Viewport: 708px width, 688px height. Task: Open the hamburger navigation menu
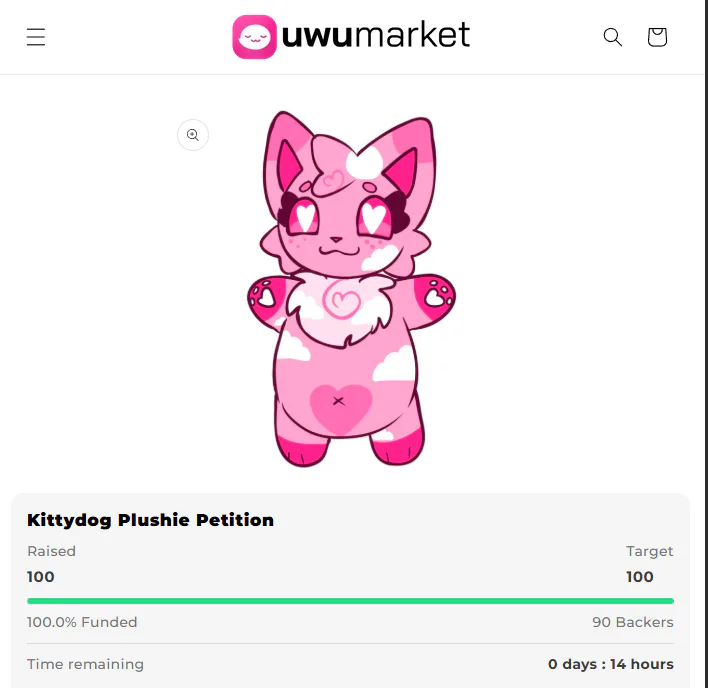[36, 37]
